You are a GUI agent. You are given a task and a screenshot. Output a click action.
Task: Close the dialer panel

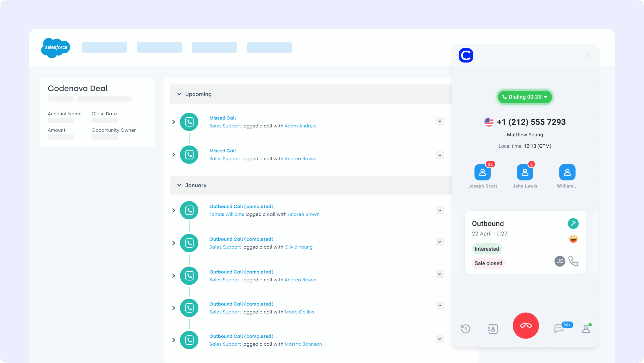588,55
